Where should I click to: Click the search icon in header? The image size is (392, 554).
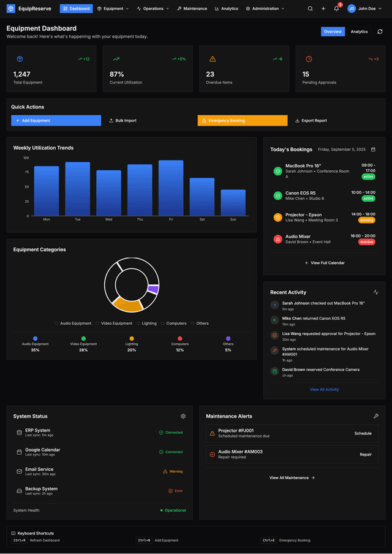pyautogui.click(x=310, y=9)
